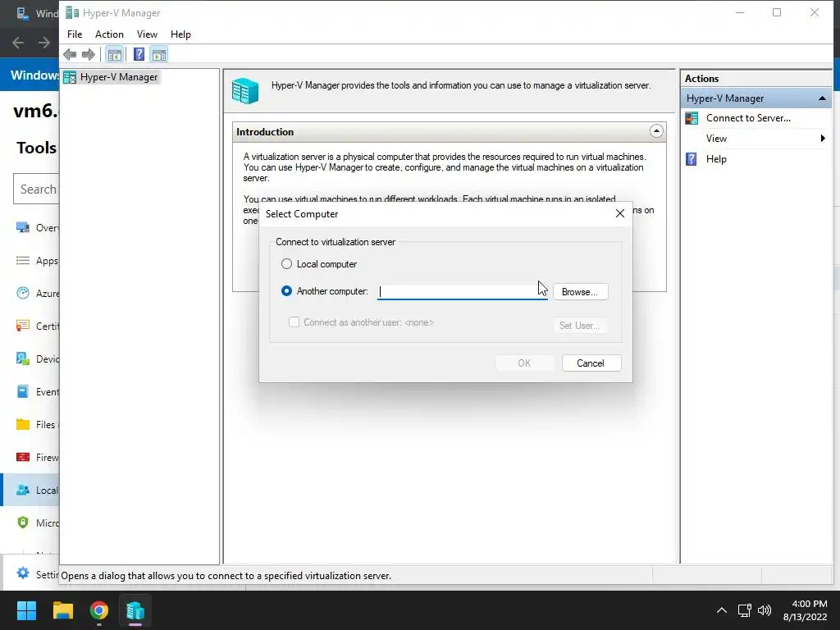The image size is (840, 630).
Task: Click the Back arrow in Hyper-V toolbar
Action: pyautogui.click(x=70, y=54)
